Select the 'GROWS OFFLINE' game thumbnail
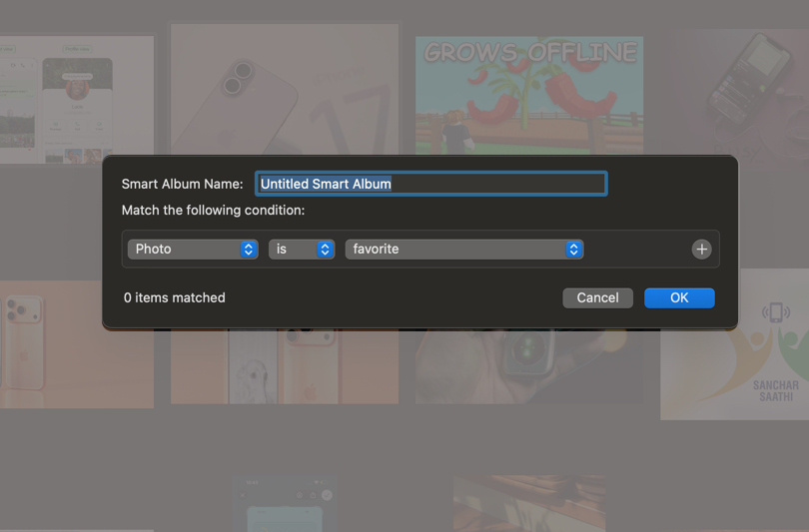The image size is (809, 532). [x=529, y=96]
